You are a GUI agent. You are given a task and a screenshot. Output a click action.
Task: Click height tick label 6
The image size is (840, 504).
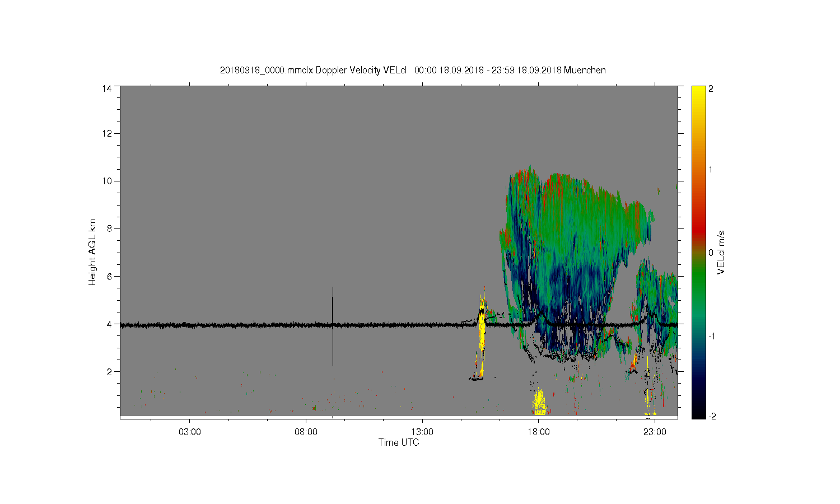click(109, 276)
